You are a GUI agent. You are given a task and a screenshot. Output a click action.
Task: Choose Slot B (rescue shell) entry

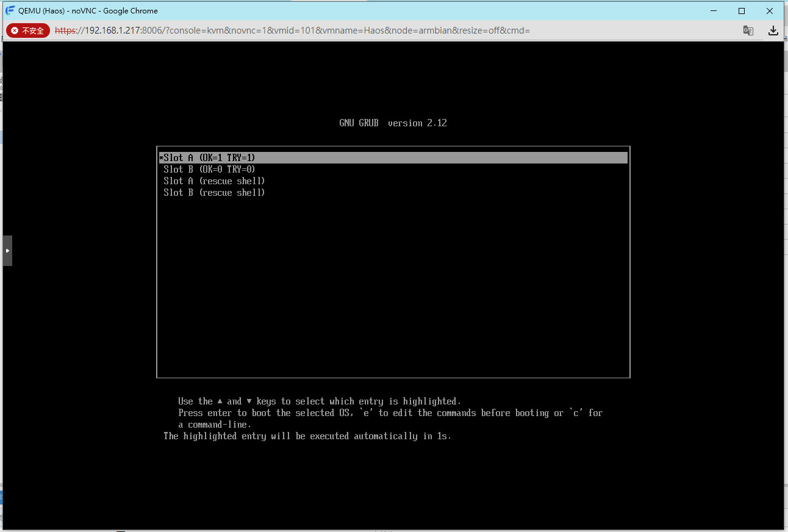(x=214, y=193)
